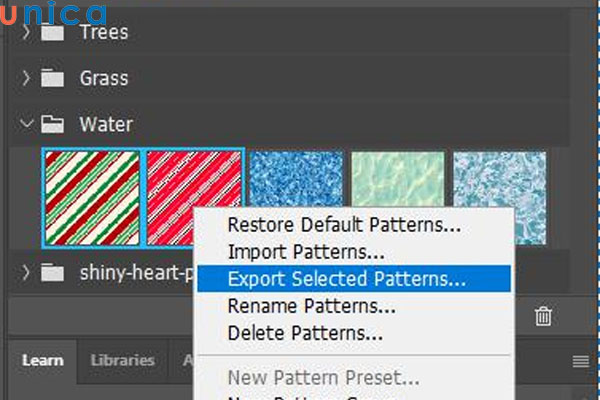Switch to the Libraries tab
This screenshot has width=600, height=400.
pos(122,360)
